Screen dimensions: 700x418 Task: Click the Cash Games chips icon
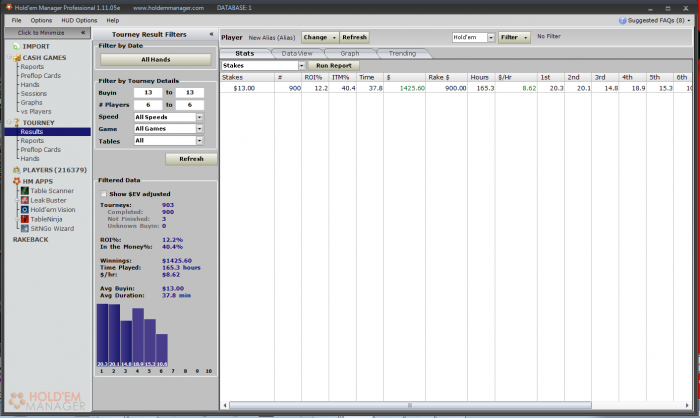(17, 58)
